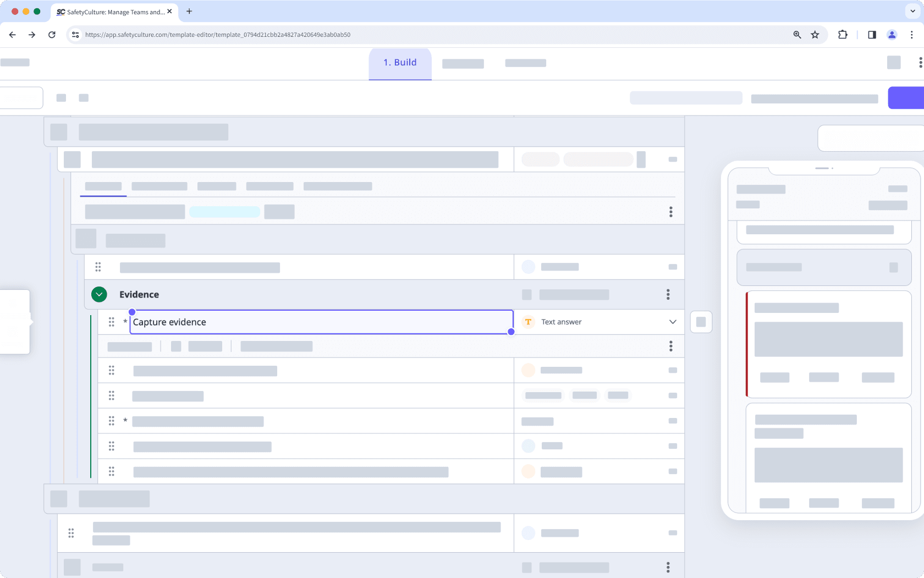Screen dimensions: 924x578
Task: Open the Text answer response type dropdown
Action: pyautogui.click(x=672, y=322)
